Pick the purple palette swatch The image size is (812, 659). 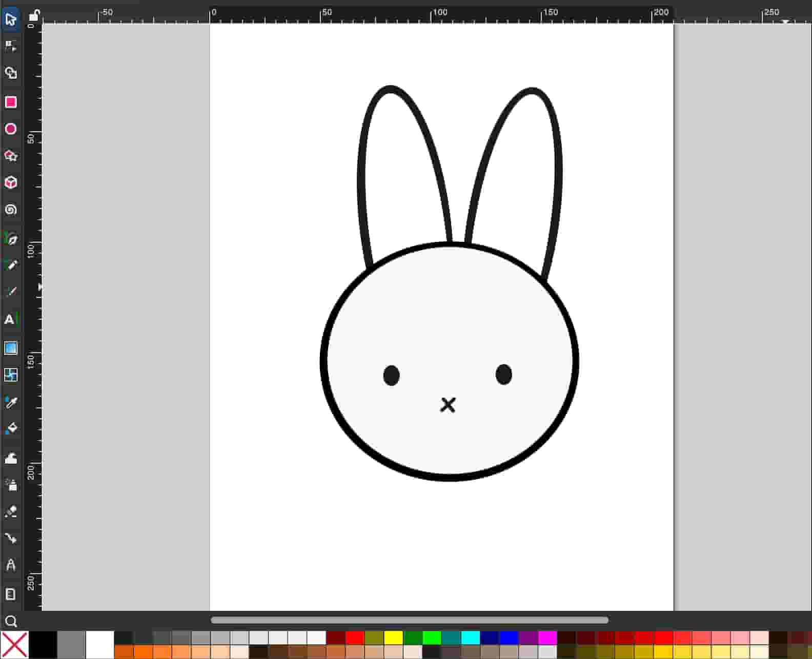(x=528, y=637)
